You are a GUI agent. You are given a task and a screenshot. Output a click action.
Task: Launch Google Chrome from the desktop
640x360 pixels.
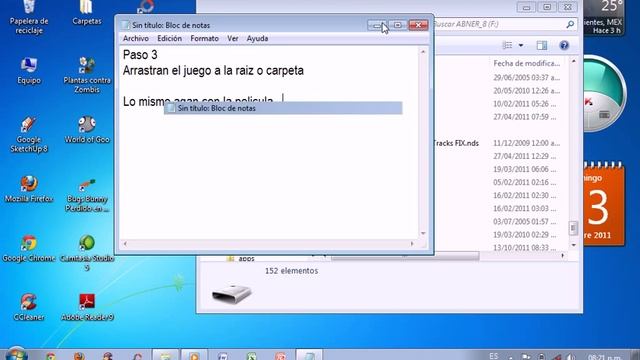pyautogui.click(x=29, y=248)
